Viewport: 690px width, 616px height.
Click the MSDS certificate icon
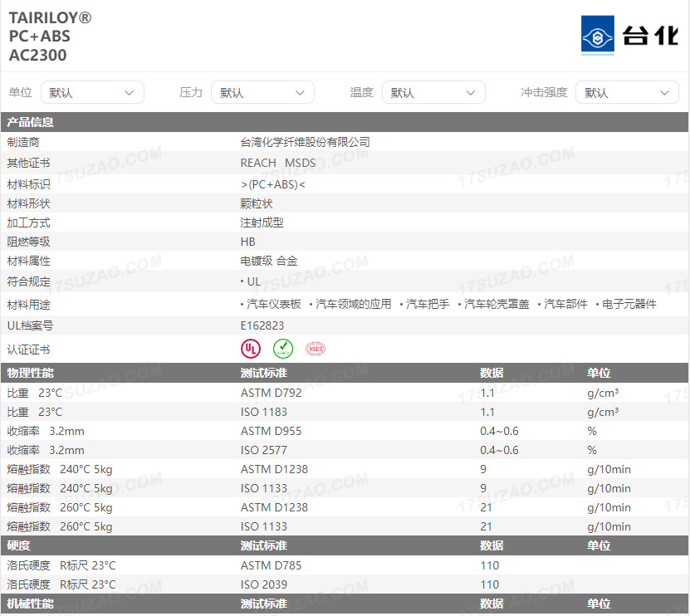coord(316,349)
